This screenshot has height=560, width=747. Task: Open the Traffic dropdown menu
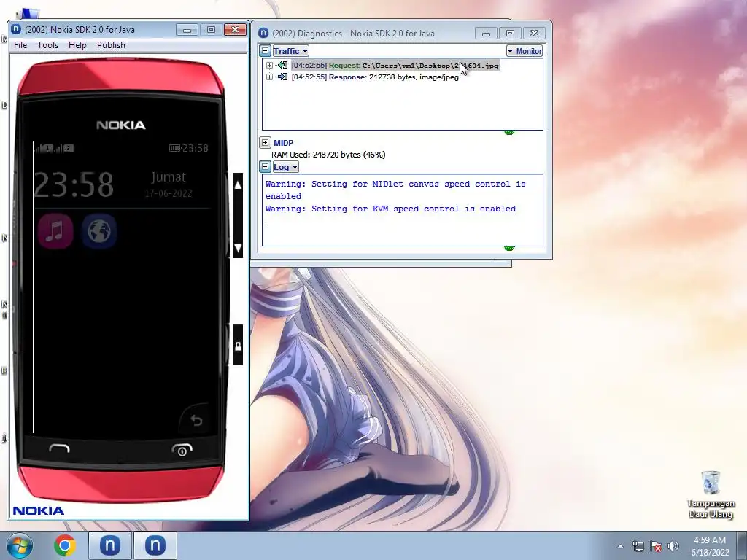click(290, 51)
